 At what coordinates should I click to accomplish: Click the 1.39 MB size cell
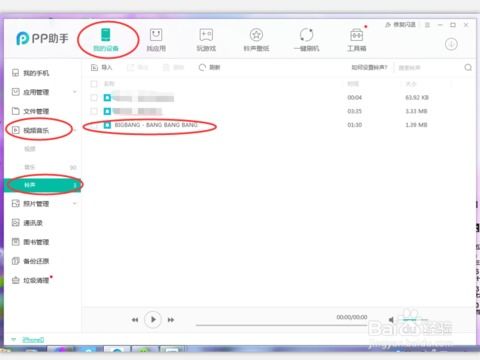click(x=416, y=125)
